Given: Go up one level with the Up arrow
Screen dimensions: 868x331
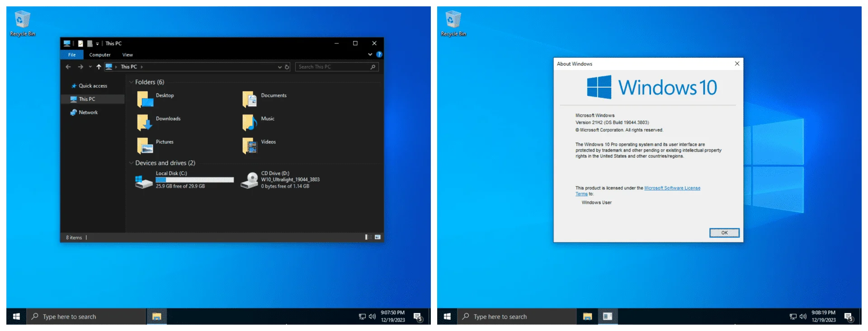Looking at the screenshot, I should point(99,67).
